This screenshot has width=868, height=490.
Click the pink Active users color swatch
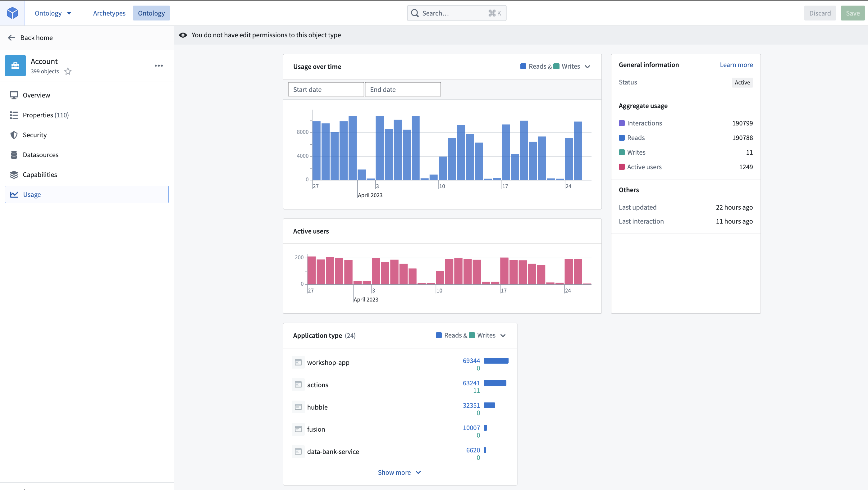pyautogui.click(x=622, y=167)
